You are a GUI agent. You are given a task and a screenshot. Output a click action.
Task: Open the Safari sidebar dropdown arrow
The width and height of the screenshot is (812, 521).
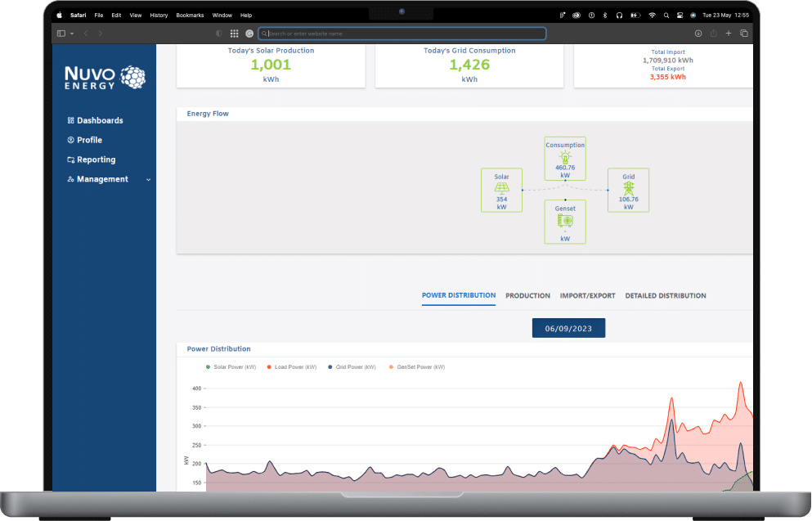72,34
